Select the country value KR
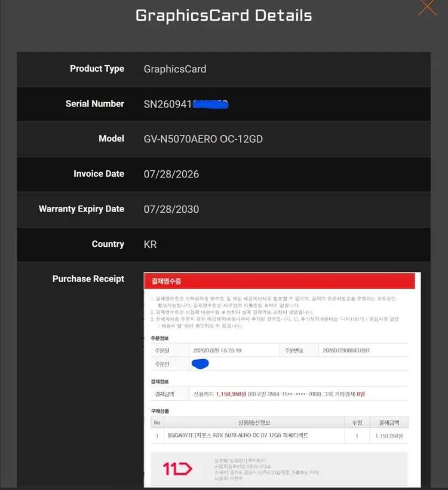This screenshot has width=448, height=490. coord(150,244)
